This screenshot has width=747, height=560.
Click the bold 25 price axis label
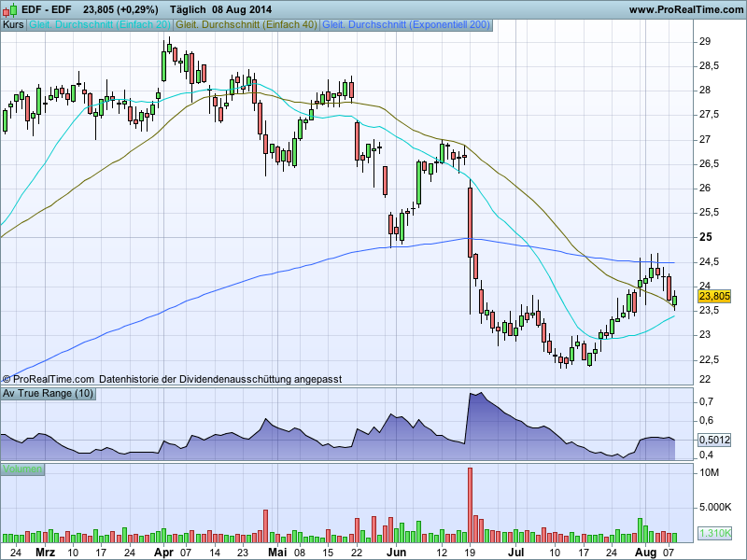point(706,237)
